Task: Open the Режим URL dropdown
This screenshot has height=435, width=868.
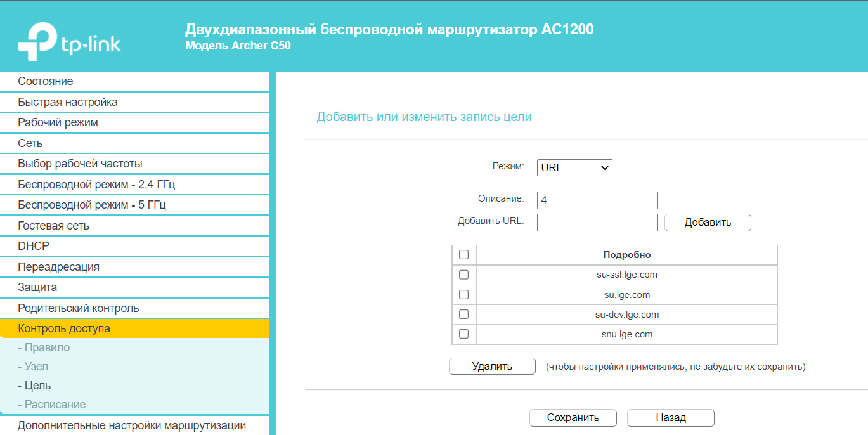Action: (574, 168)
